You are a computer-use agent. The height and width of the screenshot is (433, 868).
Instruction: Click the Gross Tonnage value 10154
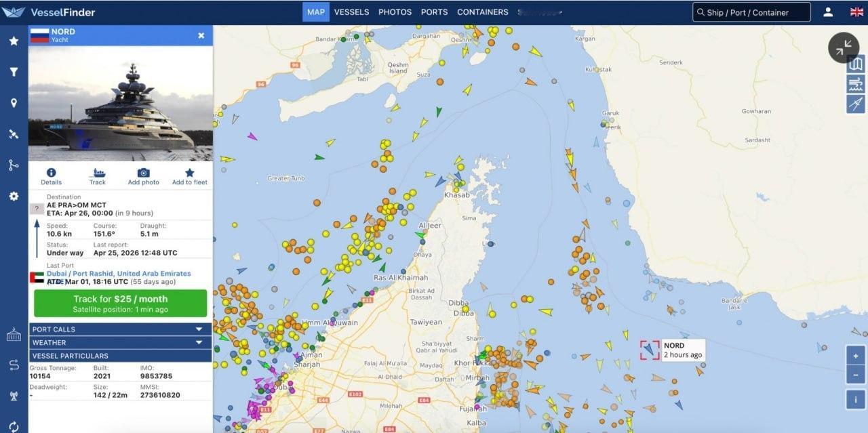tap(40, 376)
